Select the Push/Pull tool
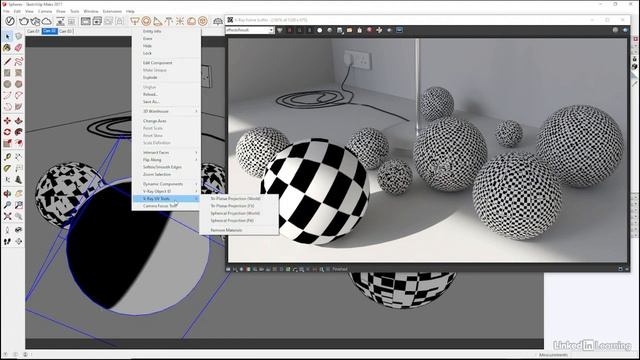Screen dimensions: 640x360 (18, 121)
